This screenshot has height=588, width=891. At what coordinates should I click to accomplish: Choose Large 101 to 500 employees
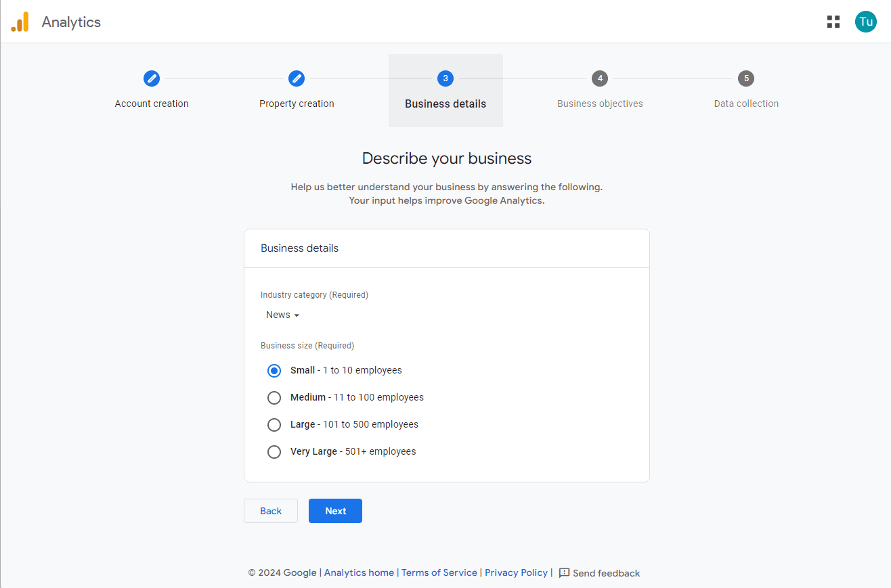[x=274, y=425]
